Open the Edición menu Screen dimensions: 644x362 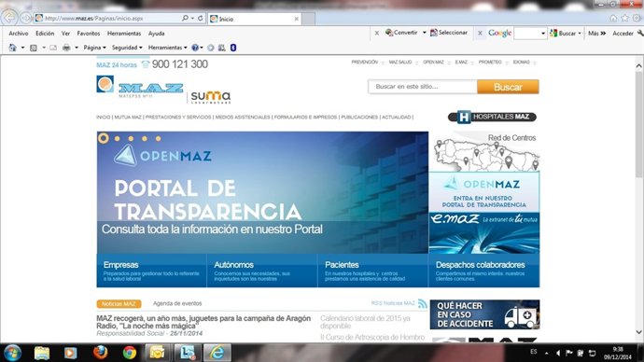45,34
